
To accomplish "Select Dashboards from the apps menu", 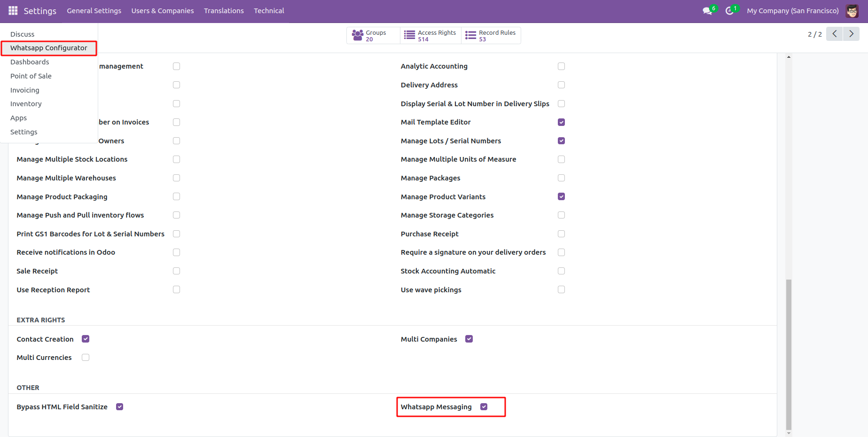I will coord(30,62).
